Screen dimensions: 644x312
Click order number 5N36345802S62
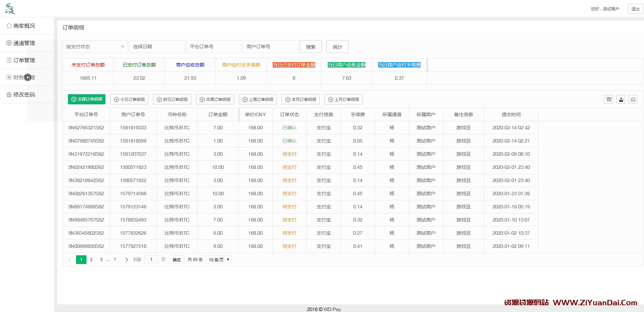click(86, 233)
